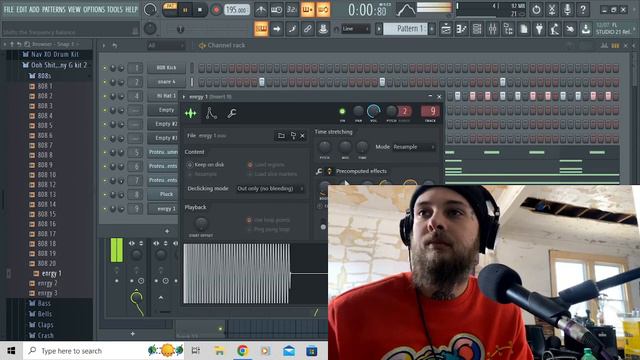Adjust the main volume knob in toolbar
The width and height of the screenshot is (640, 360).
pyautogui.click(x=150, y=9)
